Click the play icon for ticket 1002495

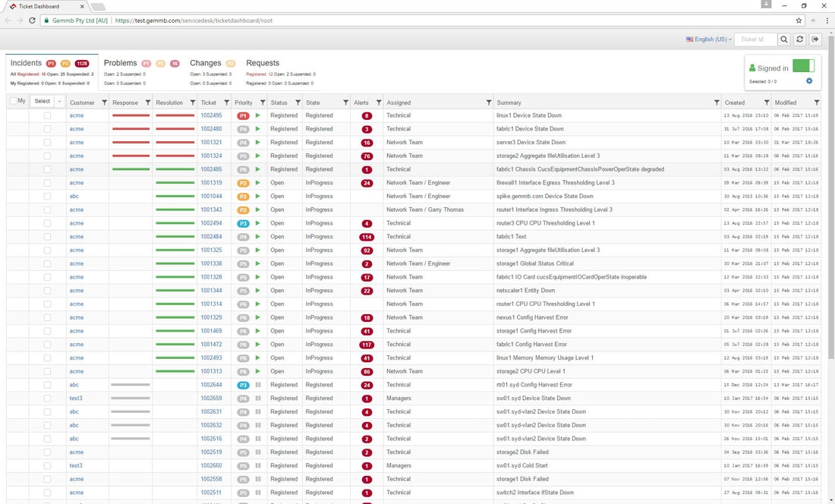[x=258, y=115]
